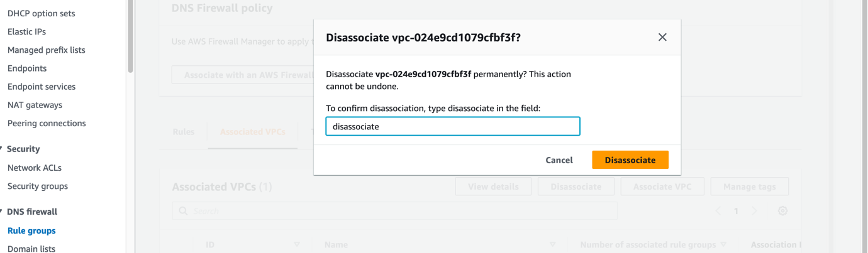Go to next page arrow
This screenshot has width=868, height=253.
tap(755, 211)
